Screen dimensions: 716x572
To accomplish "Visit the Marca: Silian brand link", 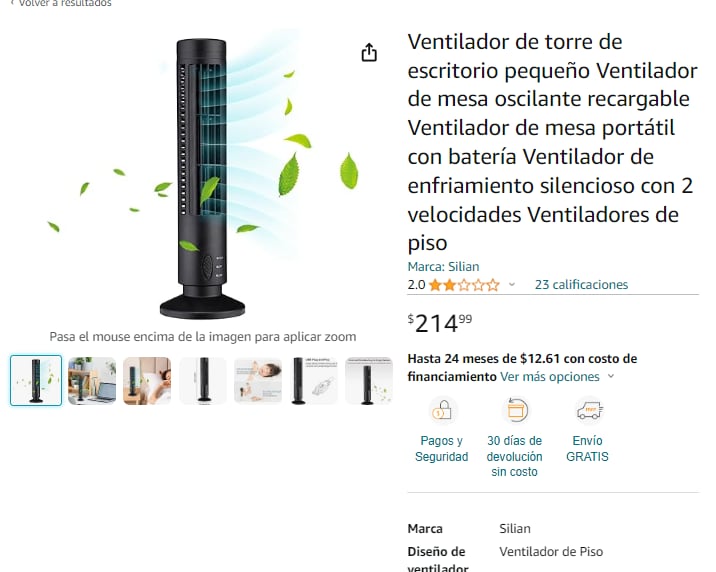I will [443, 267].
